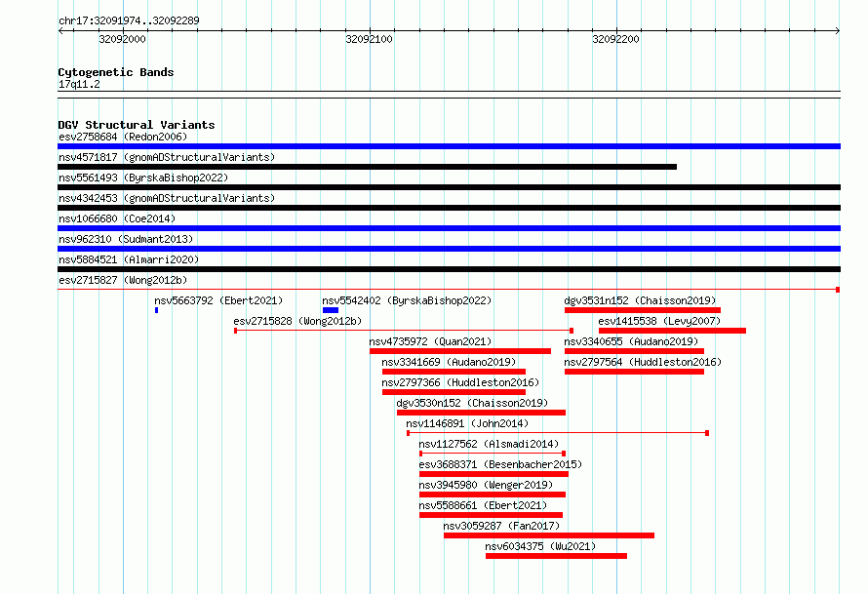Open nsv5542402 (ByrskaBishop2022) variant
The image size is (868, 594).
407,300
